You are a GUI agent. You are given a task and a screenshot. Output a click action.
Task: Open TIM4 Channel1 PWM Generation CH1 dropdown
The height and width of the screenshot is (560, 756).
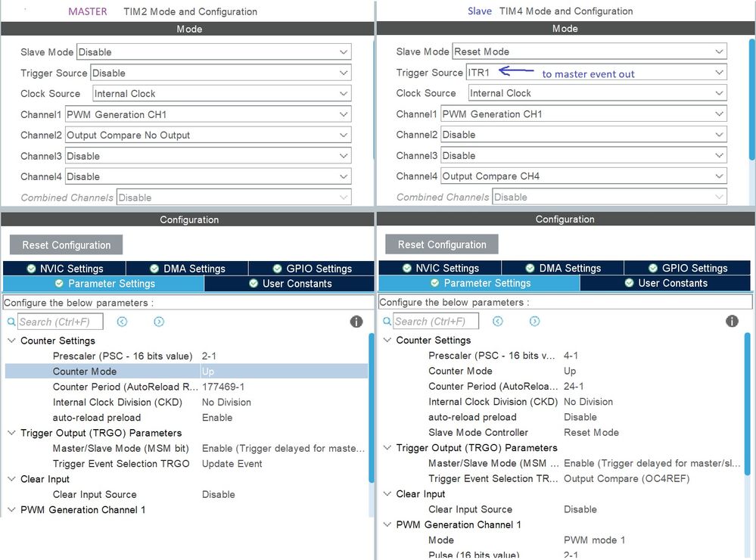coord(583,114)
